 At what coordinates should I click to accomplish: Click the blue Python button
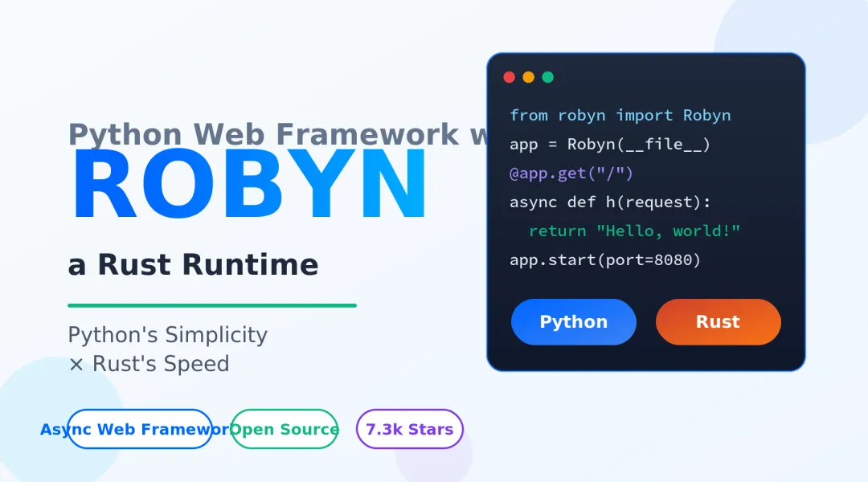click(x=574, y=322)
